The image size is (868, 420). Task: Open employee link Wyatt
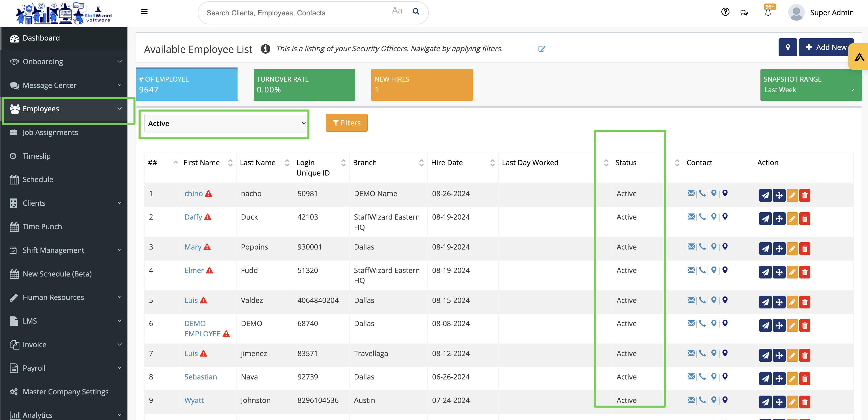click(x=194, y=400)
